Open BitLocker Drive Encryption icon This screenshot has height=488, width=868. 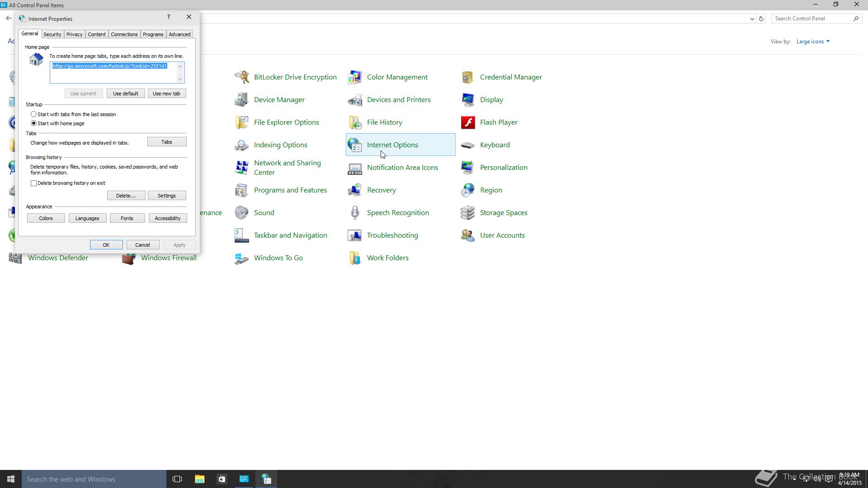point(242,77)
